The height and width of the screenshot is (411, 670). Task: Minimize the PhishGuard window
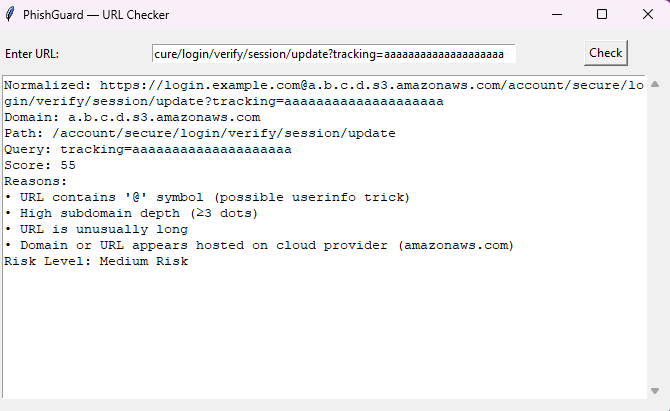556,15
